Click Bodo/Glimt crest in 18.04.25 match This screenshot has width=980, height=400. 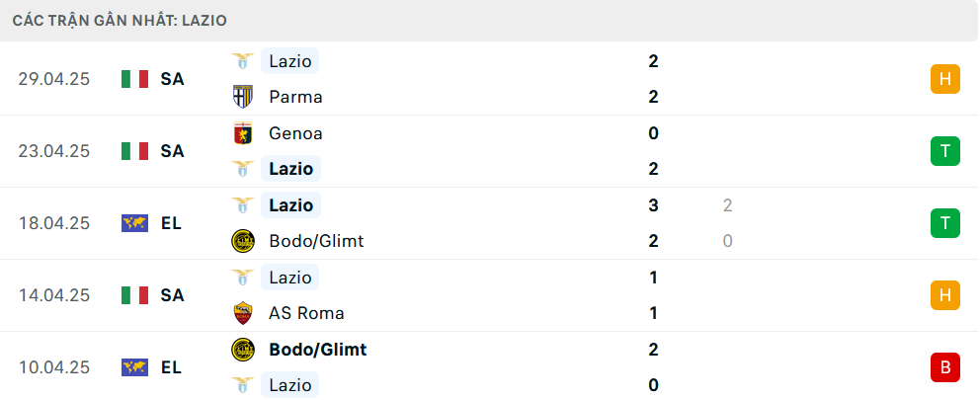242,241
